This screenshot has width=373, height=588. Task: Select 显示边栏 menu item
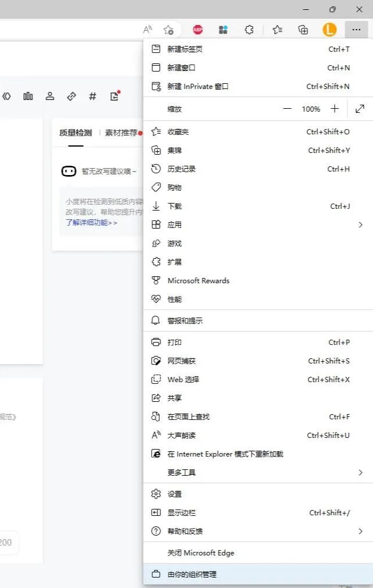click(x=258, y=512)
